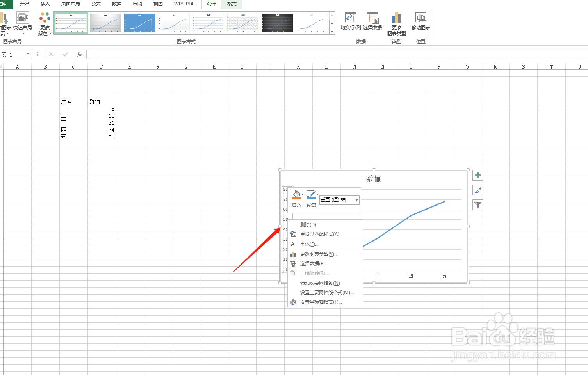Select the column D header
The image size is (588, 375).
[102, 67]
